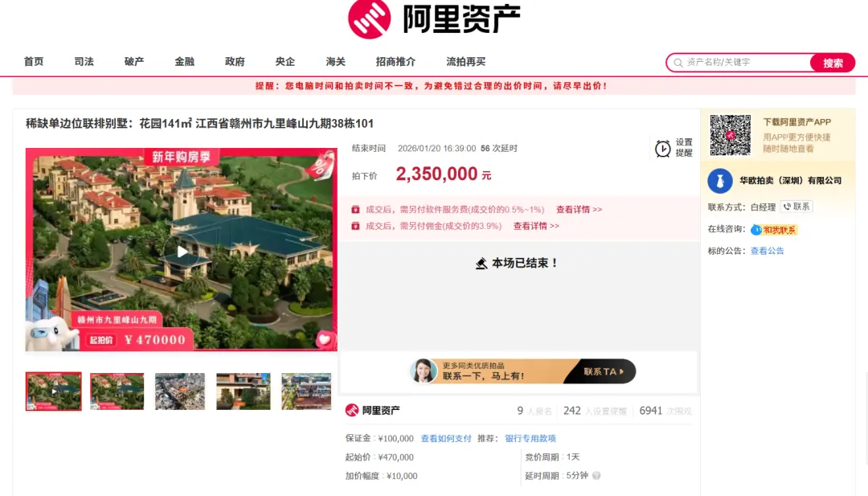Click the 联系TA banner button
Viewport: 868px width, 496px height.
[x=602, y=371]
